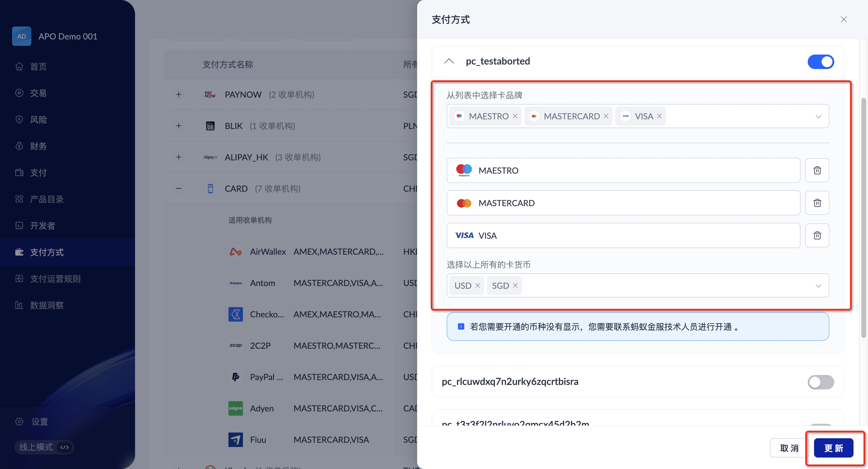Open the card brand dropdown arrow
The width and height of the screenshot is (868, 469).
coord(818,117)
